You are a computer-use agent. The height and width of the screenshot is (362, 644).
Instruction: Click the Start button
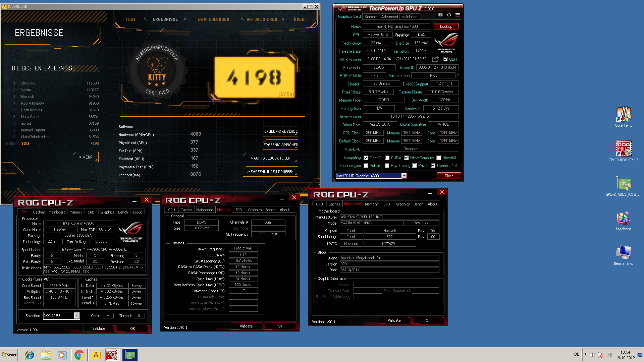[9, 355]
